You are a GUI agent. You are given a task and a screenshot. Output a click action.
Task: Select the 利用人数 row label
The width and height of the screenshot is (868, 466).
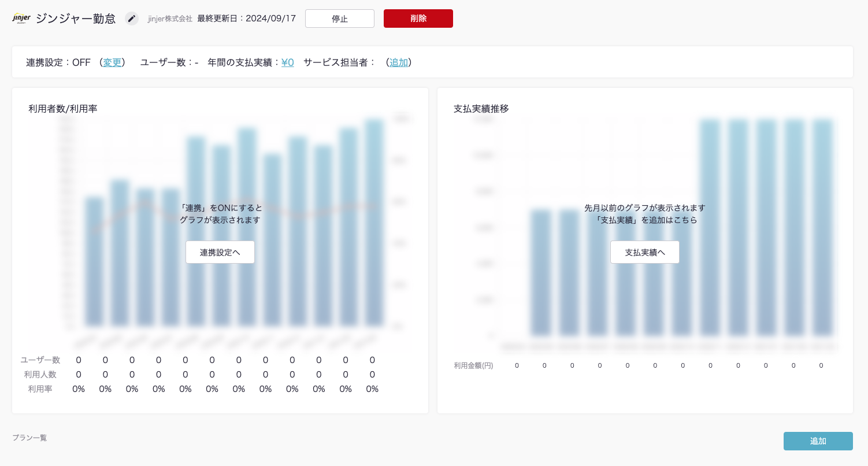point(40,374)
